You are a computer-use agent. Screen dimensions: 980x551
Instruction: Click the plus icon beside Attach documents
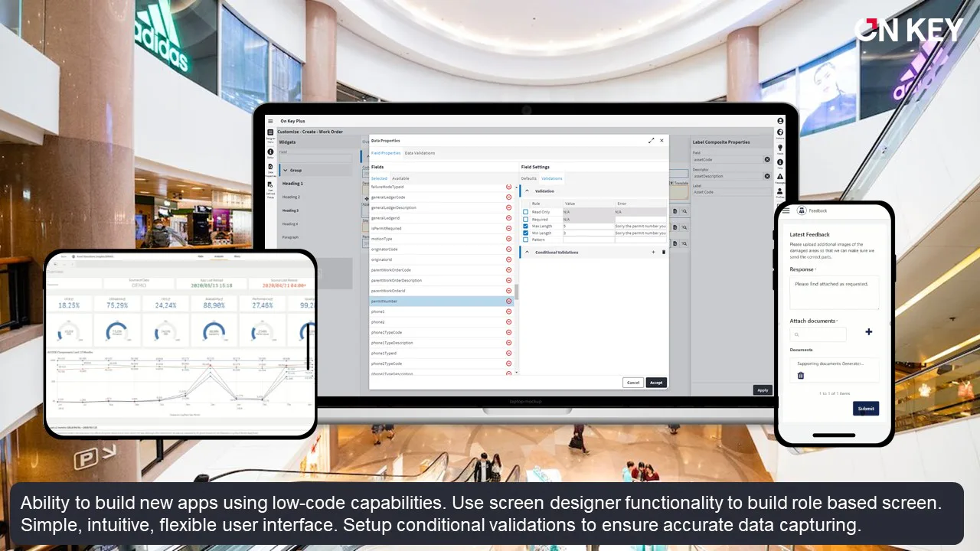869,332
